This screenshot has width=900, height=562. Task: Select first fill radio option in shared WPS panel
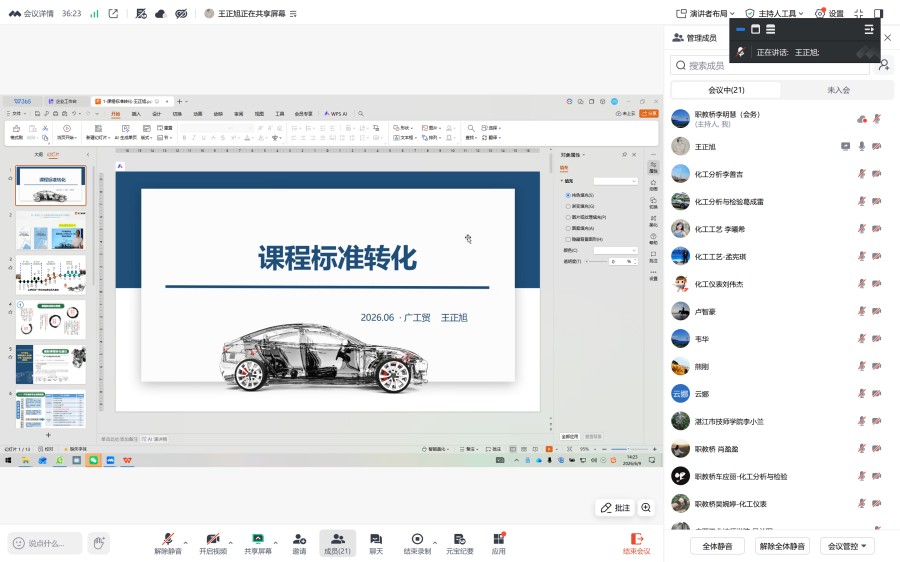[568, 195]
